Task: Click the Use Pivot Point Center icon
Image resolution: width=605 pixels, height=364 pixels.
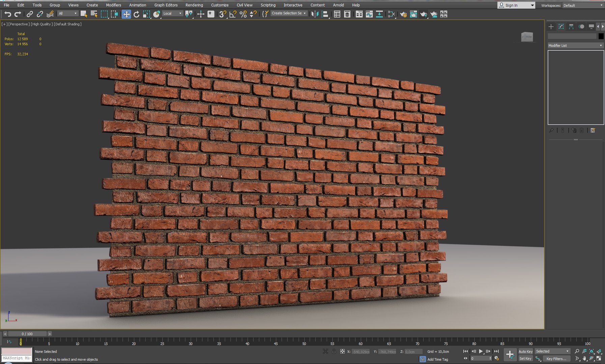Action: (189, 14)
